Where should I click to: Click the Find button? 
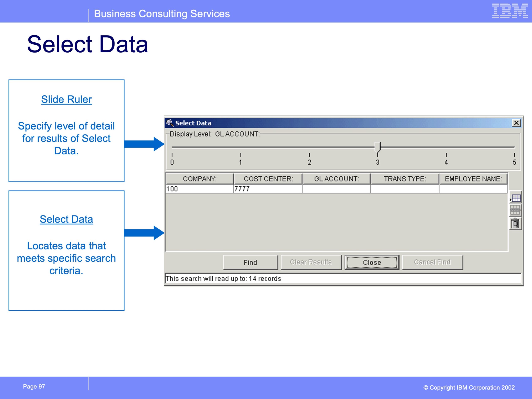point(250,262)
